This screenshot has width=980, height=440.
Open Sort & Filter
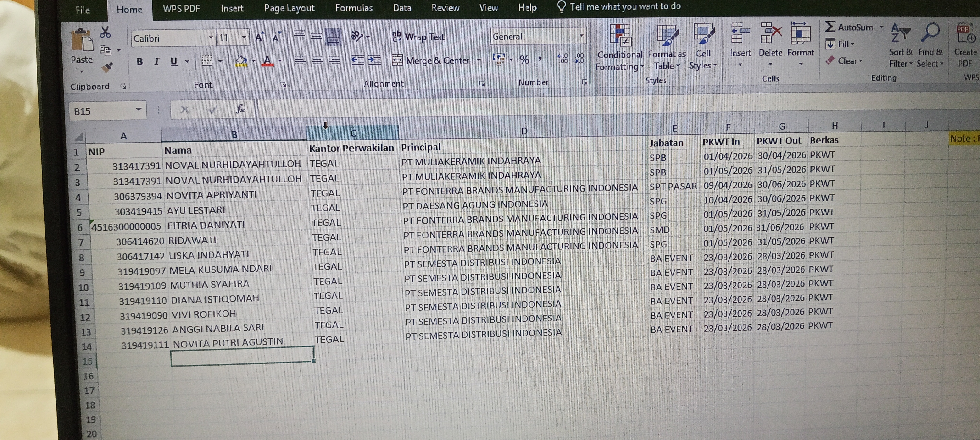pyautogui.click(x=901, y=45)
